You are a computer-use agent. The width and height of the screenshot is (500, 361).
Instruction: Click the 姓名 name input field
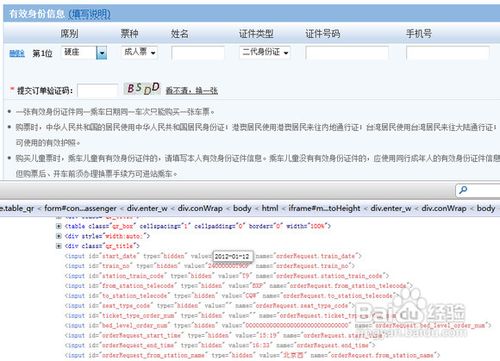(198, 53)
